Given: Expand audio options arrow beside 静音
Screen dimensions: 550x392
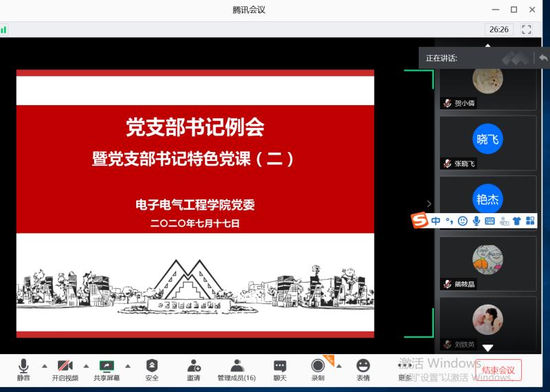Looking at the screenshot, I should pos(45,366).
